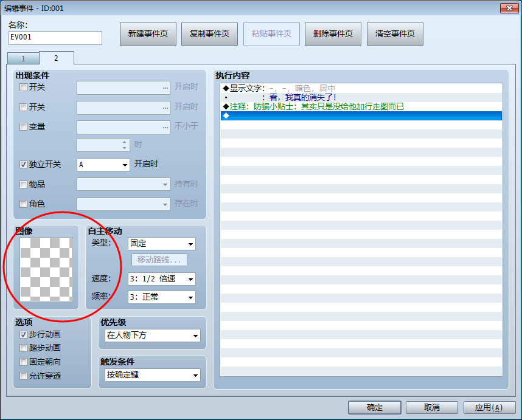Switch to event page tab 1
The image size is (522, 420).
(23, 58)
